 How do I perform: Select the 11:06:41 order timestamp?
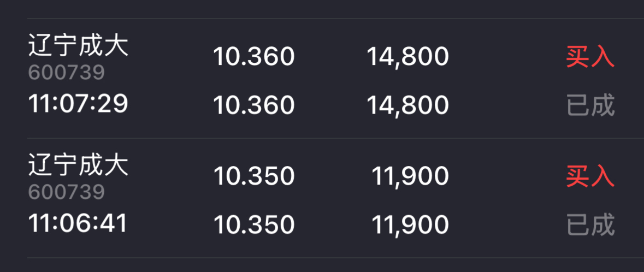coord(78,223)
